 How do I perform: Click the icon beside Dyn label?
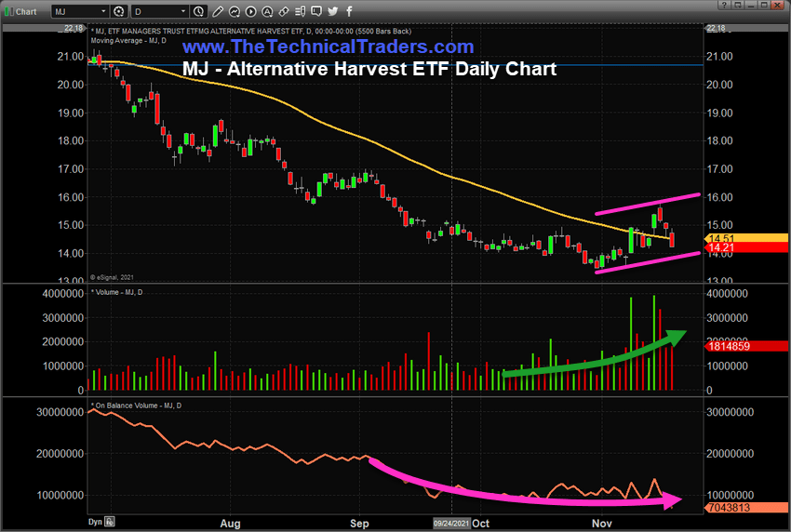click(110, 522)
